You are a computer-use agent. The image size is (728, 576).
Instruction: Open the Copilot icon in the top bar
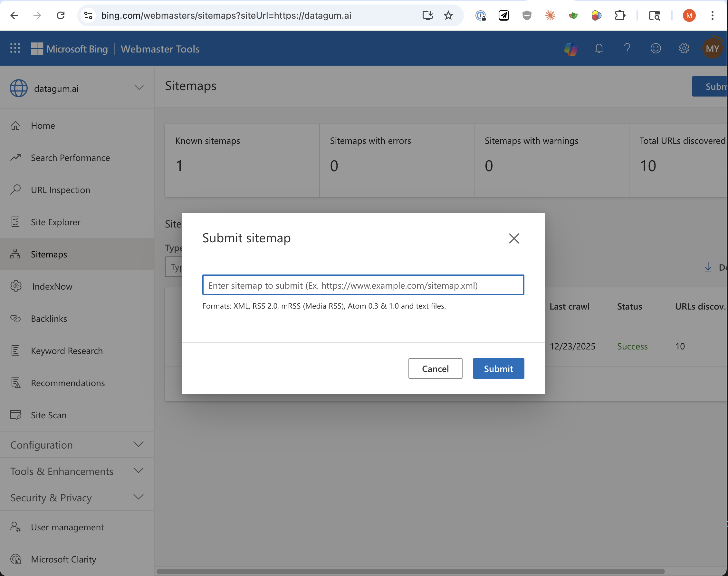570,48
